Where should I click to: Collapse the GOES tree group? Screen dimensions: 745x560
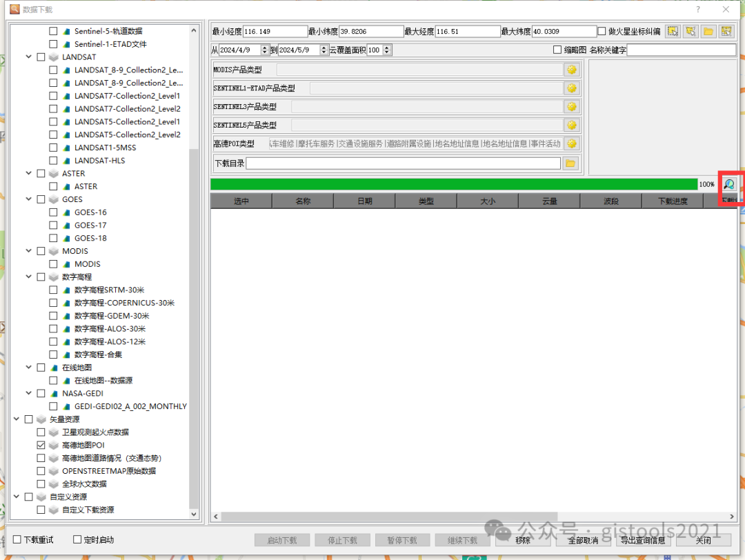(x=28, y=199)
